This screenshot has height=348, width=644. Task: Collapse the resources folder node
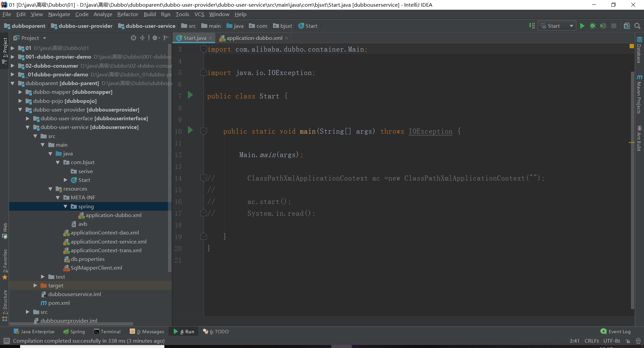point(50,189)
